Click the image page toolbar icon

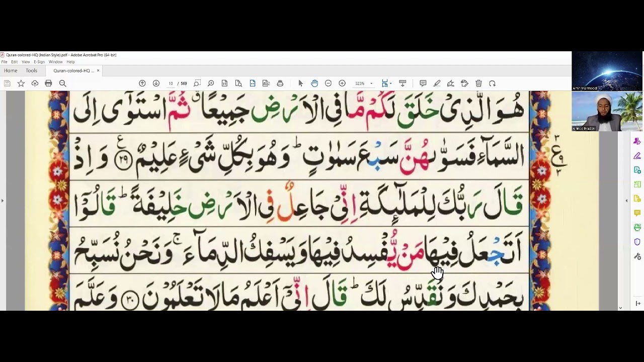(x=266, y=83)
